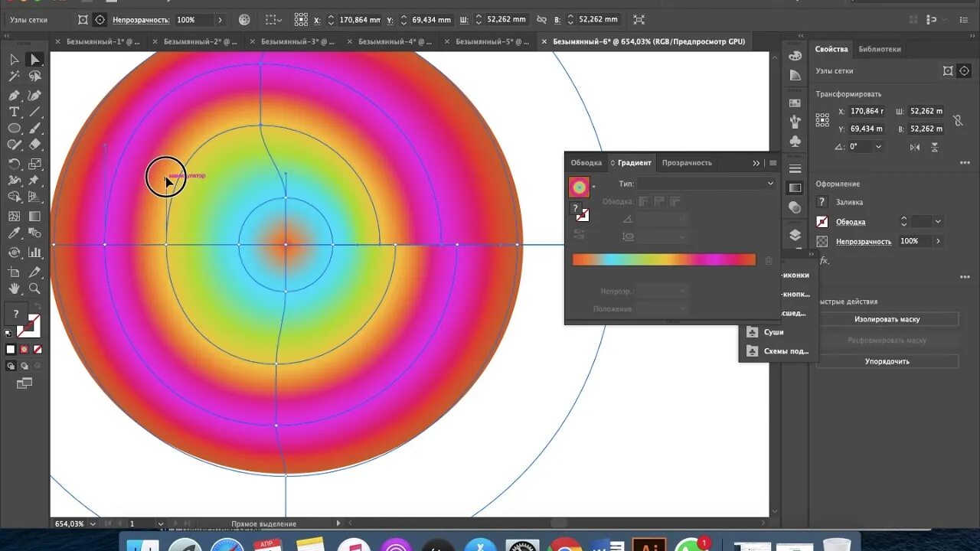Open zoom level dropdown in status bar
Image resolution: width=980 pixels, height=551 pixels.
coord(93,524)
